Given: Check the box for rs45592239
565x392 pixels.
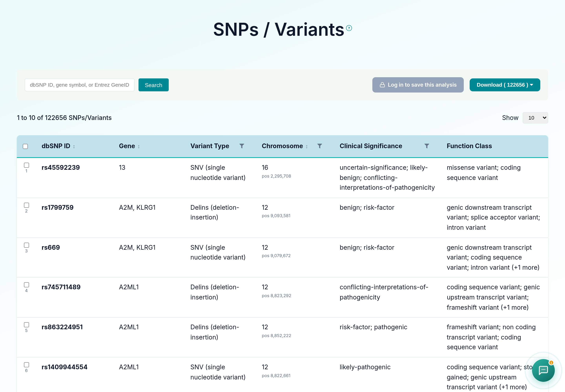Looking at the screenshot, I should coord(26,165).
